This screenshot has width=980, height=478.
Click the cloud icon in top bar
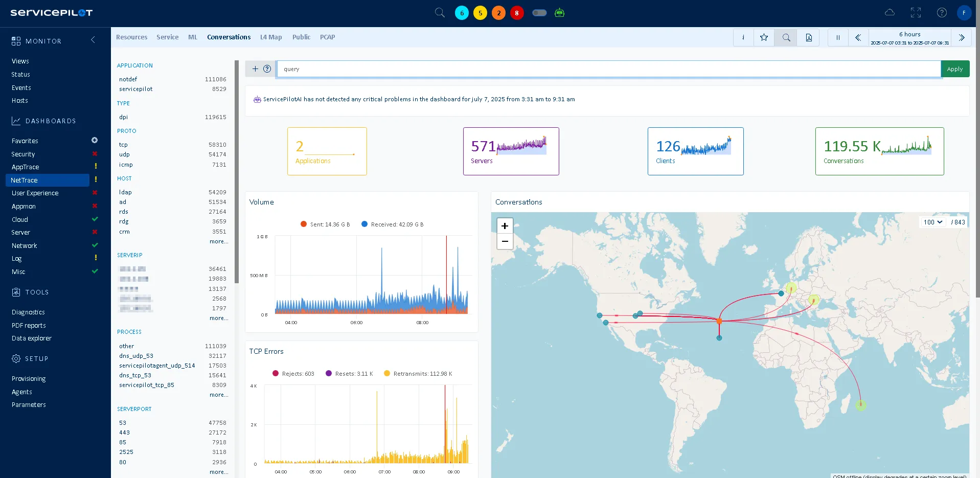coord(890,13)
